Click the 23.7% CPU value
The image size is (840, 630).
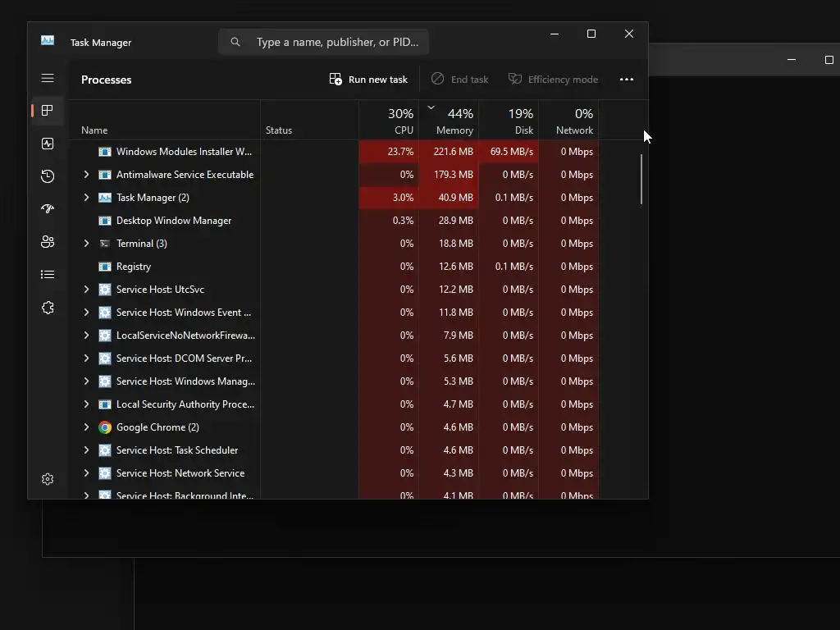[x=400, y=152]
